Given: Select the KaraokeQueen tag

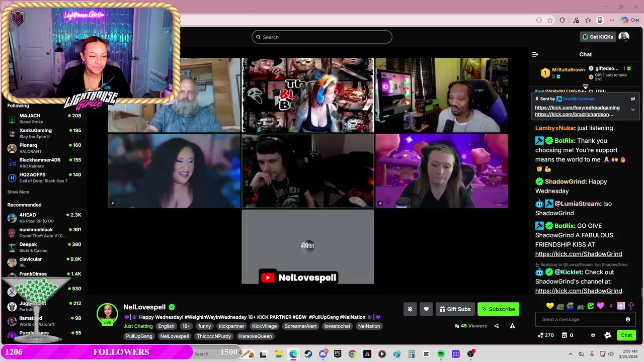Looking at the screenshot, I should pyautogui.click(x=255, y=336).
